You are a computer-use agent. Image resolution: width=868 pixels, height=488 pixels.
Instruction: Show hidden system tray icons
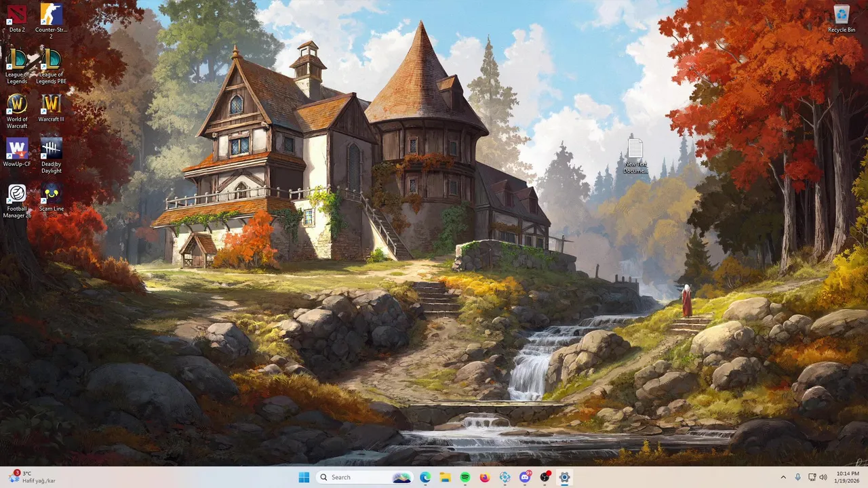click(x=783, y=477)
